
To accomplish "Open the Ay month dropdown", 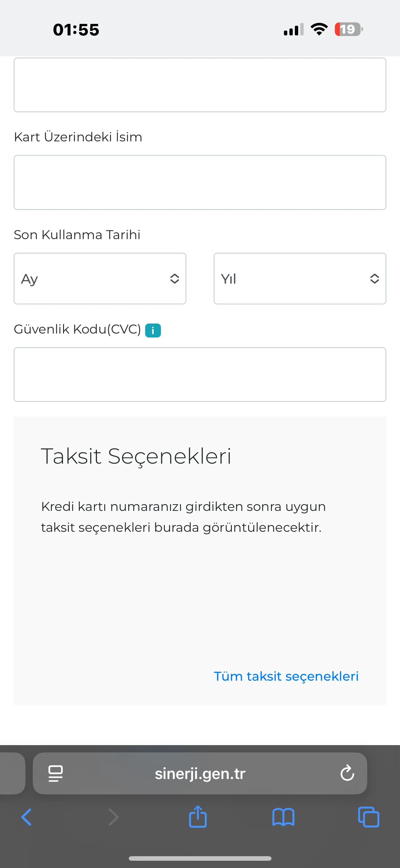I will point(100,279).
